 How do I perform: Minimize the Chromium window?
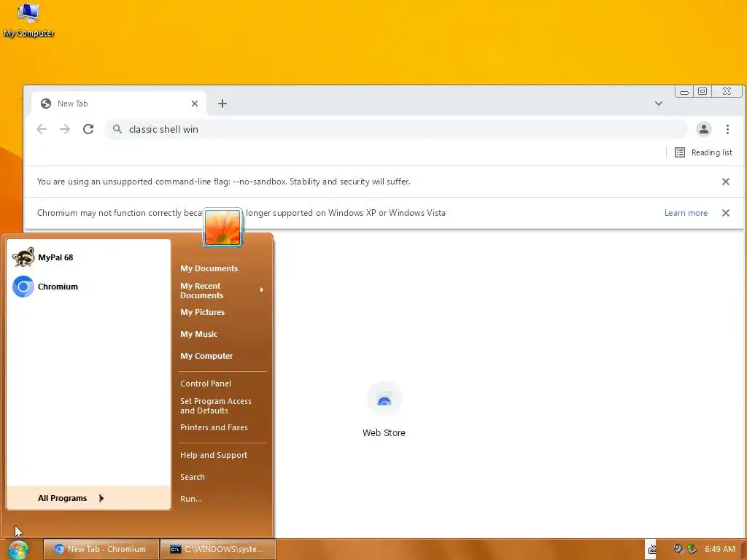[684, 91]
